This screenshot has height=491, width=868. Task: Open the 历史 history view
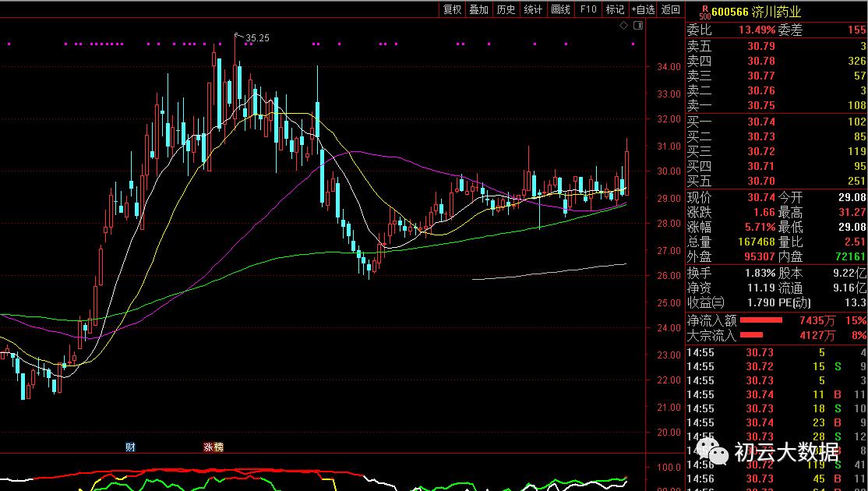point(506,9)
